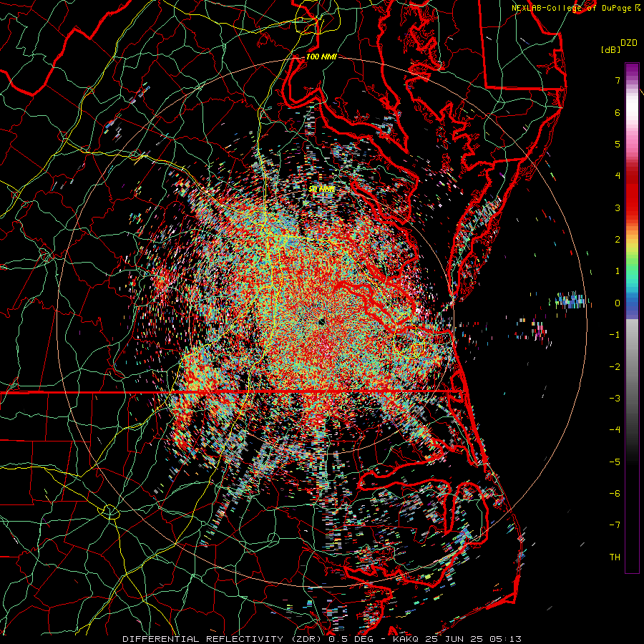
Task: Click the -7 dB tick label
Action: (615, 525)
